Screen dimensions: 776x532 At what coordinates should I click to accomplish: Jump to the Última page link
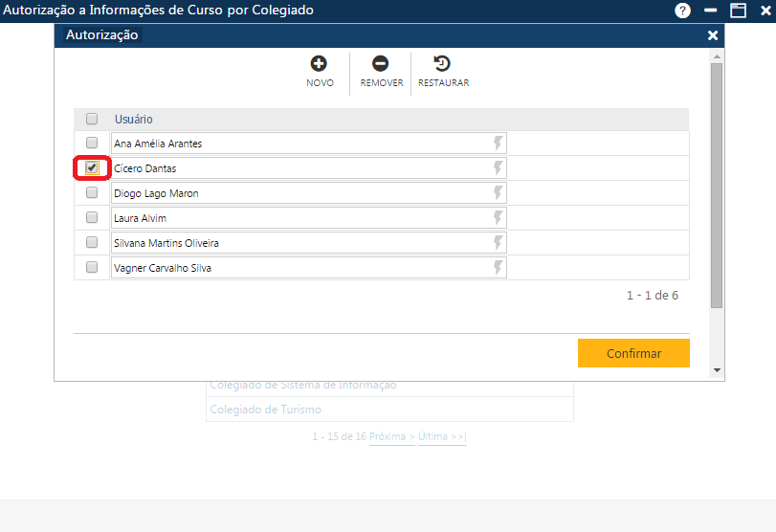coord(442,436)
